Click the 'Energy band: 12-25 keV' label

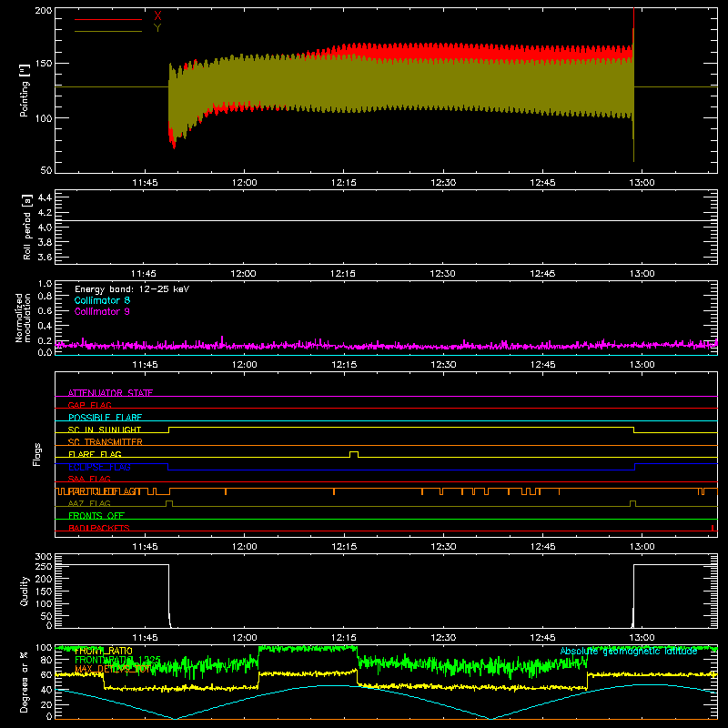tap(132, 289)
